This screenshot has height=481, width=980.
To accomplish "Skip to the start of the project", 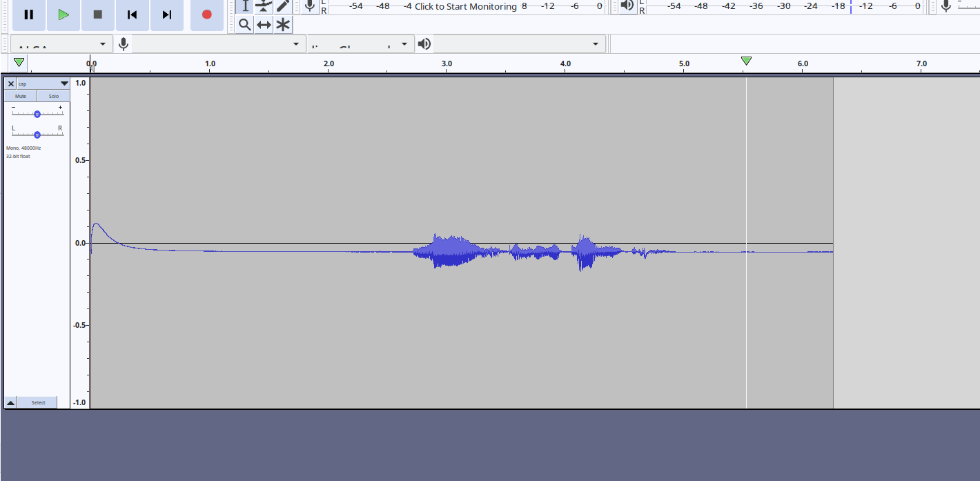I will 133,14.
